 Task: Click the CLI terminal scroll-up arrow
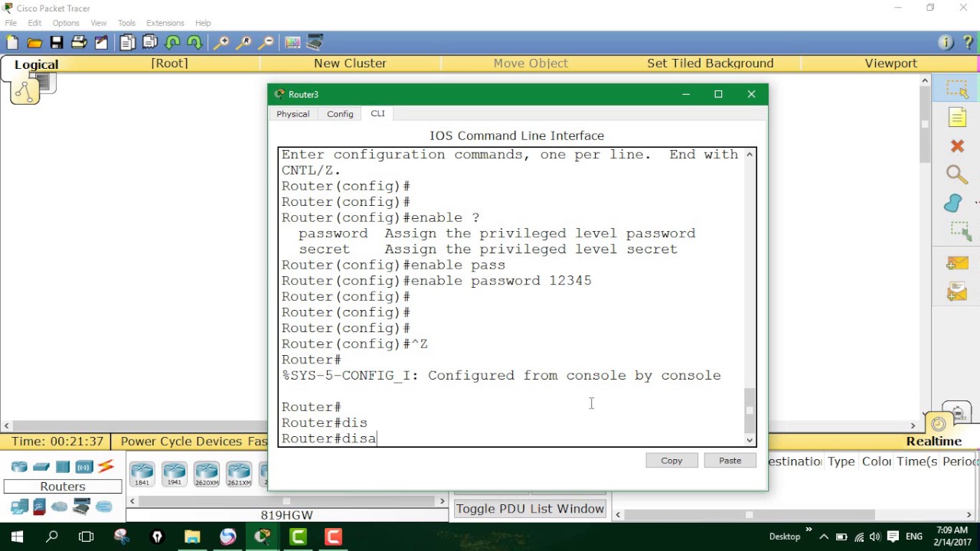tap(750, 155)
